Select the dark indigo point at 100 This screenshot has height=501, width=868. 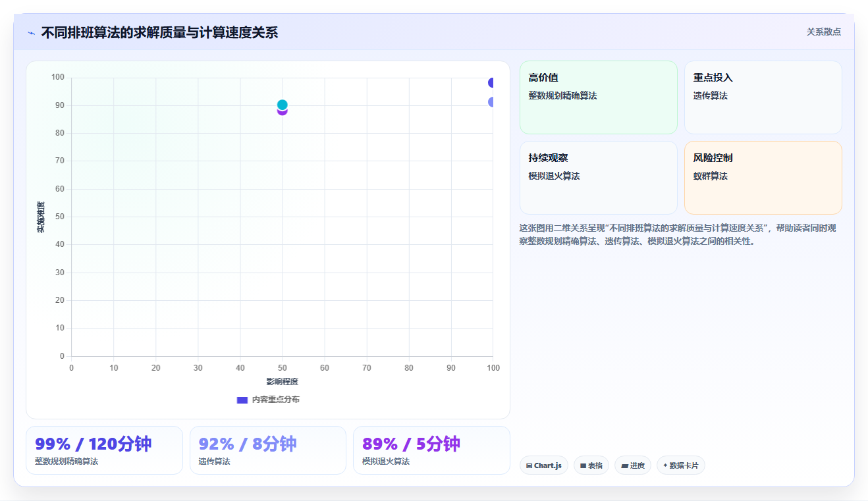tap(491, 82)
